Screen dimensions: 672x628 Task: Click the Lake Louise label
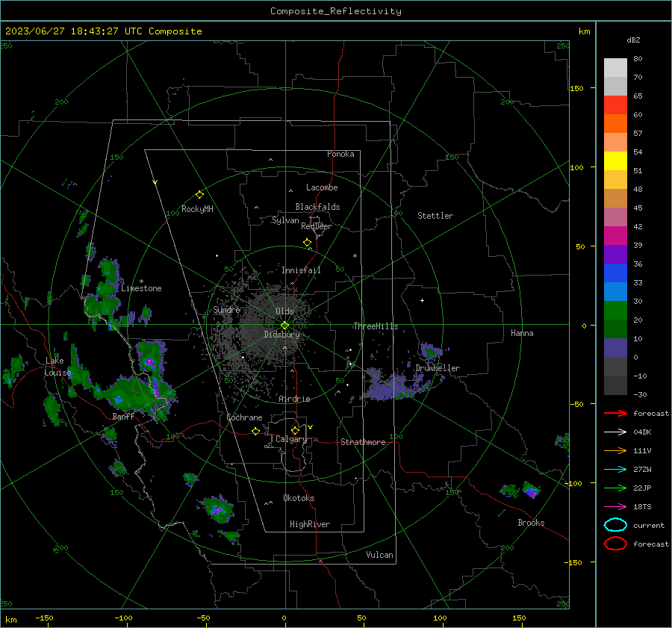tap(57, 367)
